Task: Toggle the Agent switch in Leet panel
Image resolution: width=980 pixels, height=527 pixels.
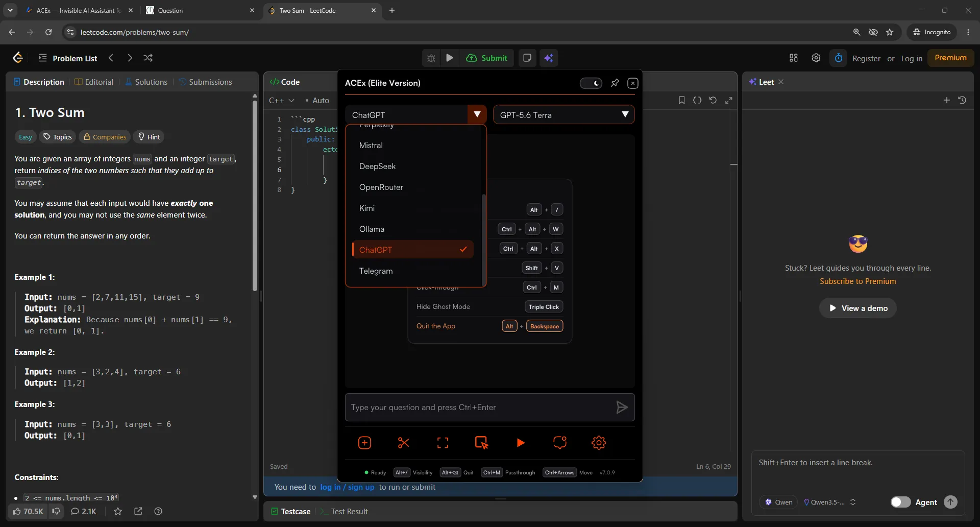Action: (x=900, y=502)
